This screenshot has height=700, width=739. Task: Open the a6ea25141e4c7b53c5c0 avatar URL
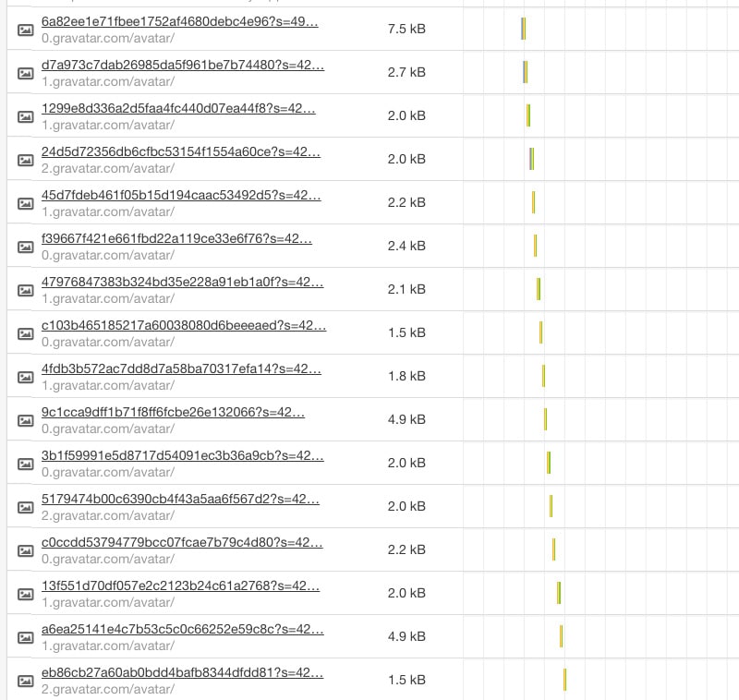182,629
